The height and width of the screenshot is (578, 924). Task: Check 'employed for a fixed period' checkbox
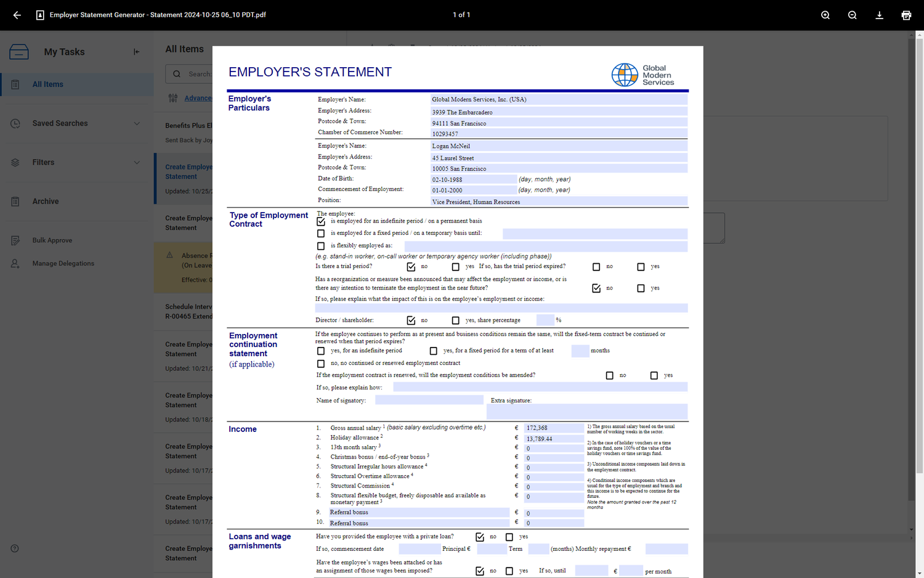pyautogui.click(x=320, y=234)
